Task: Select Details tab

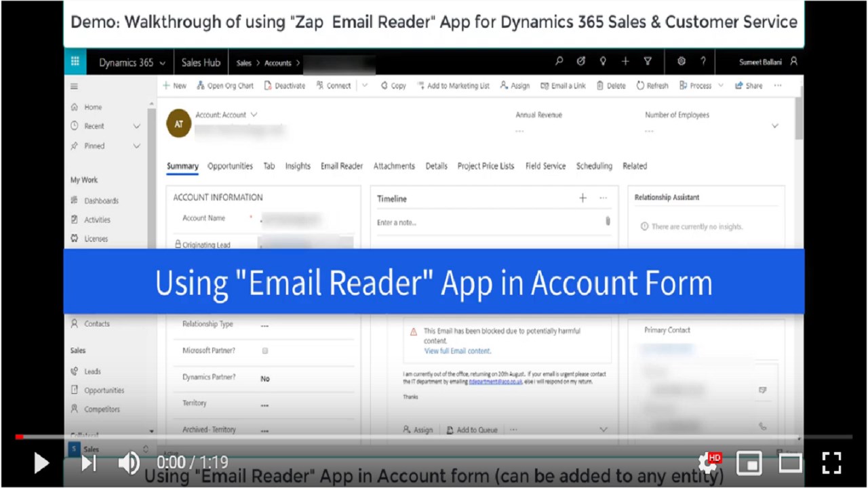Action: [437, 166]
